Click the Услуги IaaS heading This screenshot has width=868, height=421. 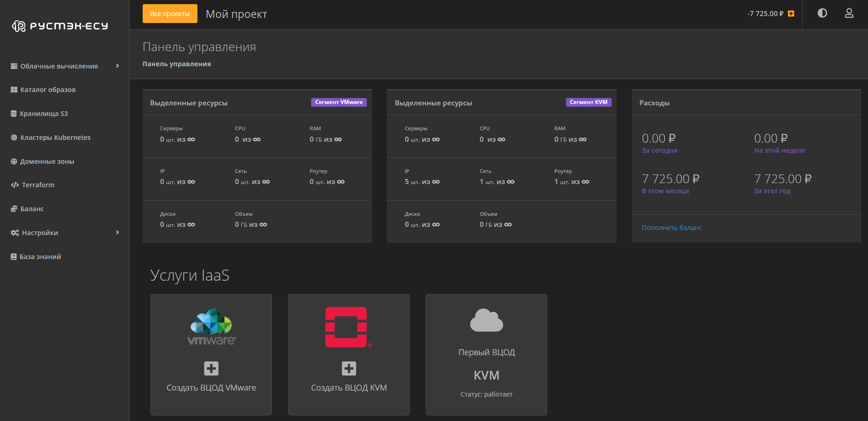click(190, 275)
